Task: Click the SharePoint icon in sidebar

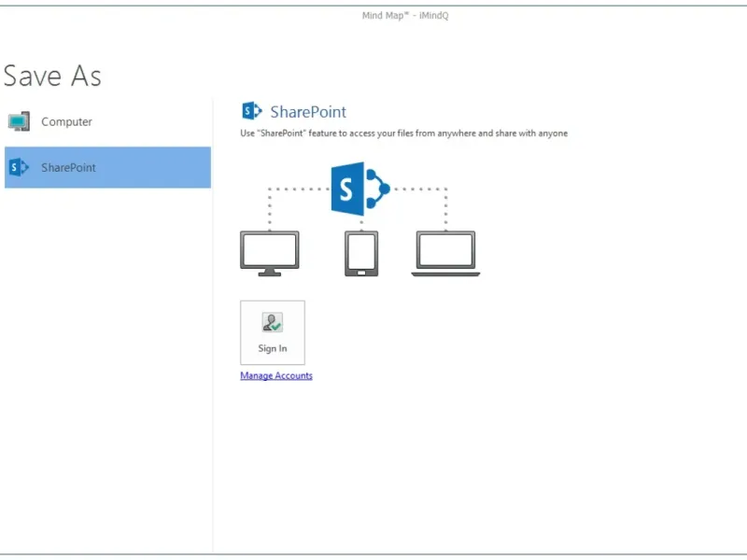Action: [19, 167]
